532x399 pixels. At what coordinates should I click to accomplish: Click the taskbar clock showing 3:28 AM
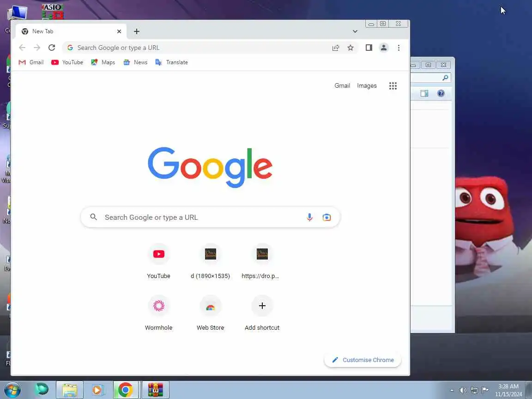click(x=508, y=390)
